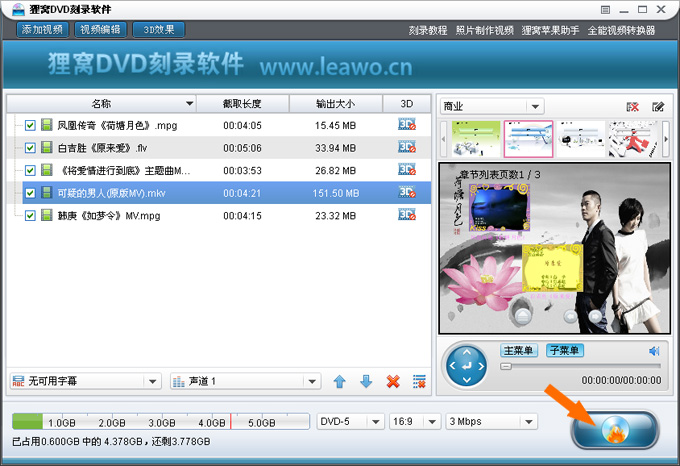Click film icon of 白吉胜《原来爱》.flv
The width and height of the screenshot is (680, 466).
point(47,148)
